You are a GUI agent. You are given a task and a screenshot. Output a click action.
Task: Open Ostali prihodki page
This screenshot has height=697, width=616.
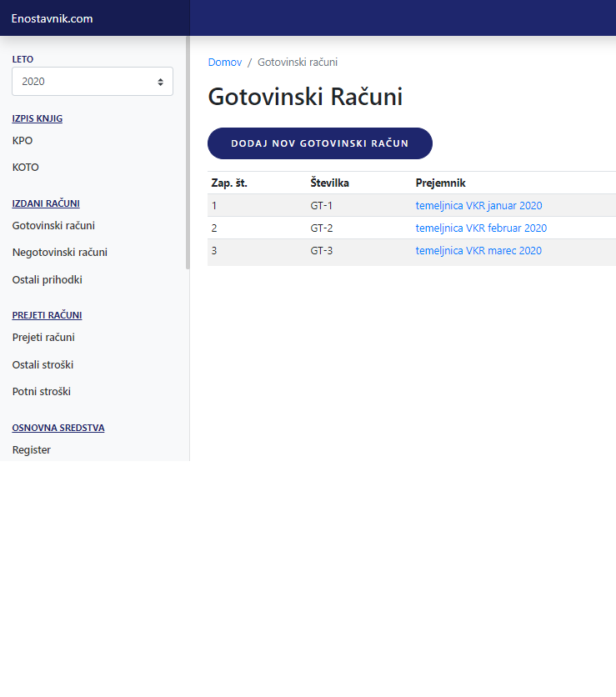48,280
